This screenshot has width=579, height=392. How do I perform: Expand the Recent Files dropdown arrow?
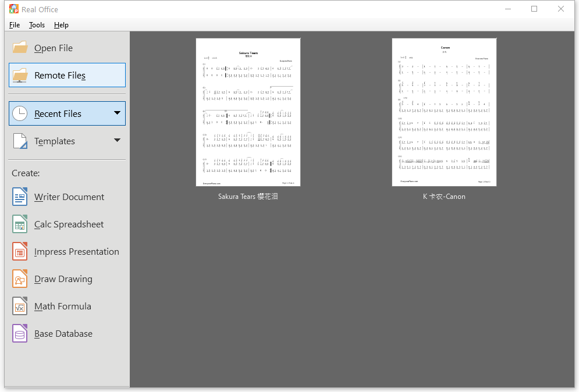click(x=117, y=113)
